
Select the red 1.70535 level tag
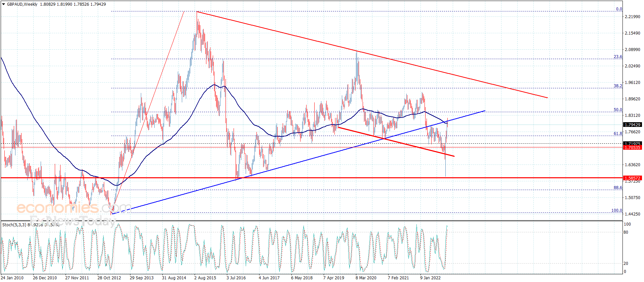(632, 147)
